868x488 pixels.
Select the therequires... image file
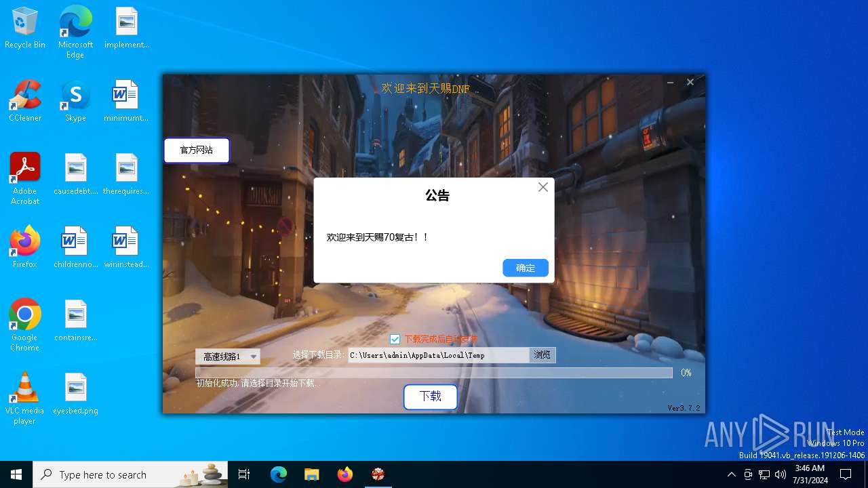coord(126,175)
